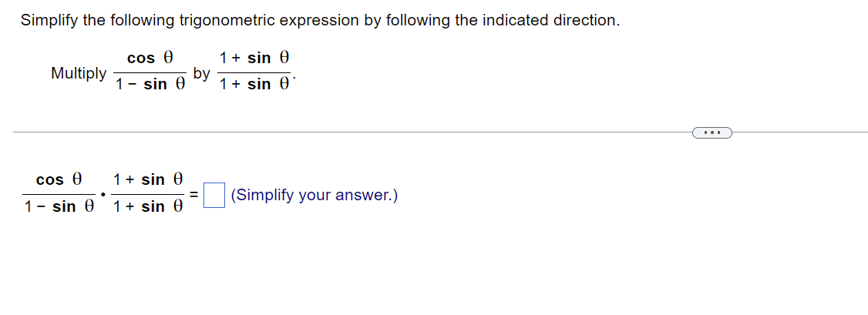Click the multiplication dot between the answer fractions

pos(103,194)
